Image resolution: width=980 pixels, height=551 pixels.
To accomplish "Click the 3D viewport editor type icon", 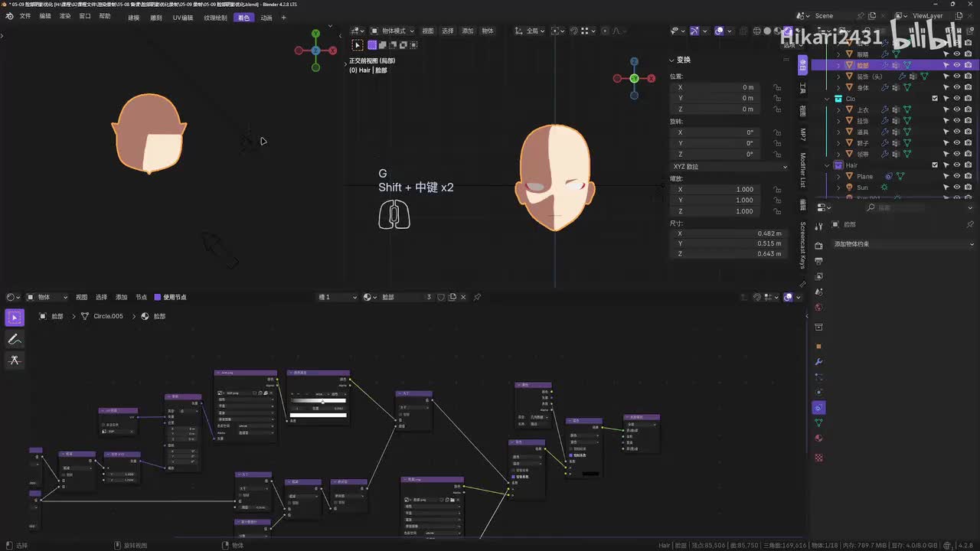I will 357,31.
